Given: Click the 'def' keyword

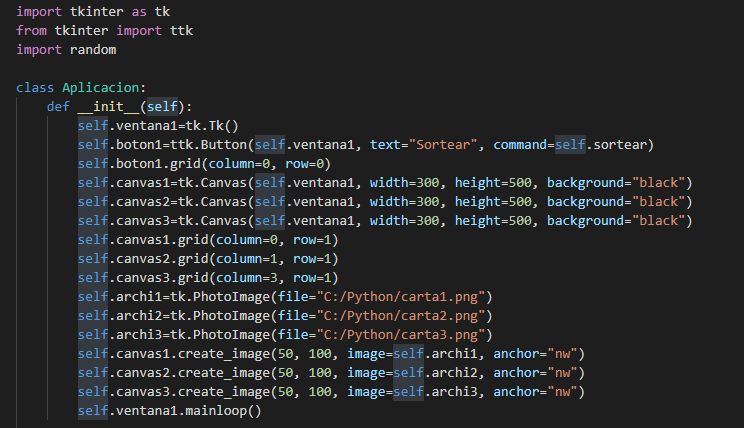Looking at the screenshot, I should click(x=58, y=107).
